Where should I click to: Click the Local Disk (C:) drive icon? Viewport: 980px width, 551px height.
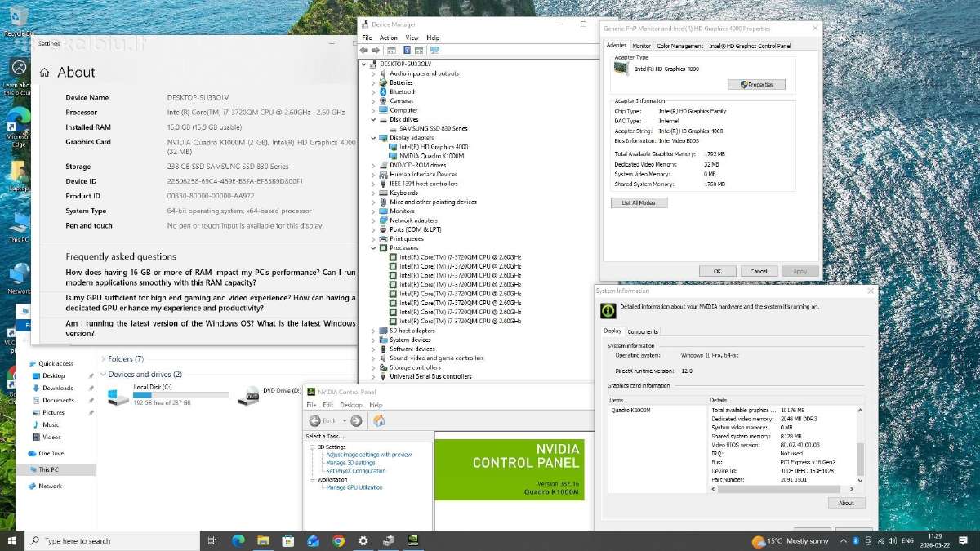[x=118, y=397]
